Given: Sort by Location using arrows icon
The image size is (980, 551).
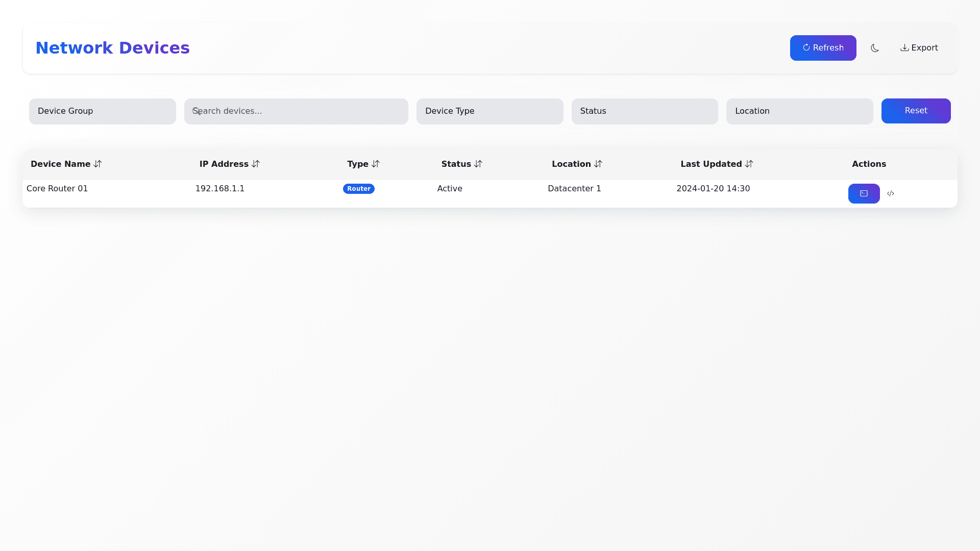Looking at the screenshot, I should 598,164.
